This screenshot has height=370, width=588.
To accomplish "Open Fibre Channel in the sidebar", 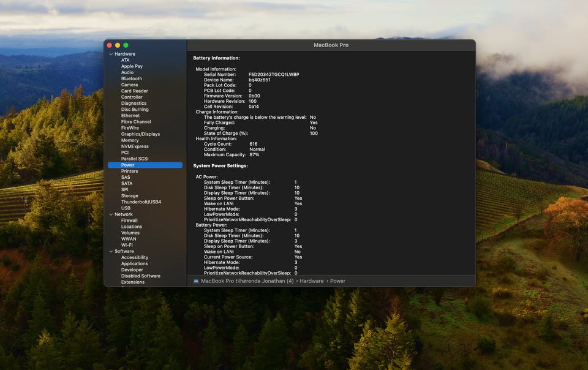I will click(136, 122).
